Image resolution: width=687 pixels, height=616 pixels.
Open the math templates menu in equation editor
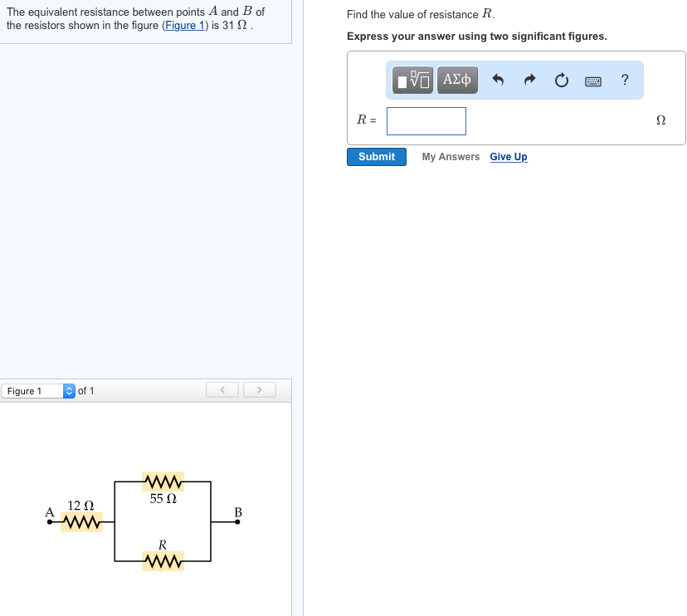(411, 80)
